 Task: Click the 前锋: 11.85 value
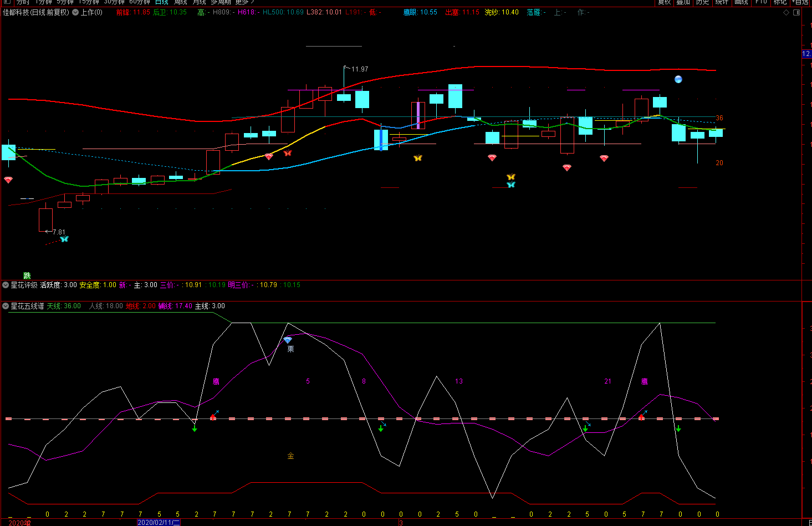133,12
